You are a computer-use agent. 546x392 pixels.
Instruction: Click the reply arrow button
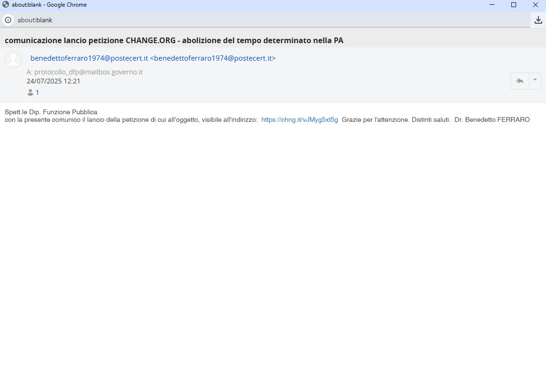click(519, 81)
